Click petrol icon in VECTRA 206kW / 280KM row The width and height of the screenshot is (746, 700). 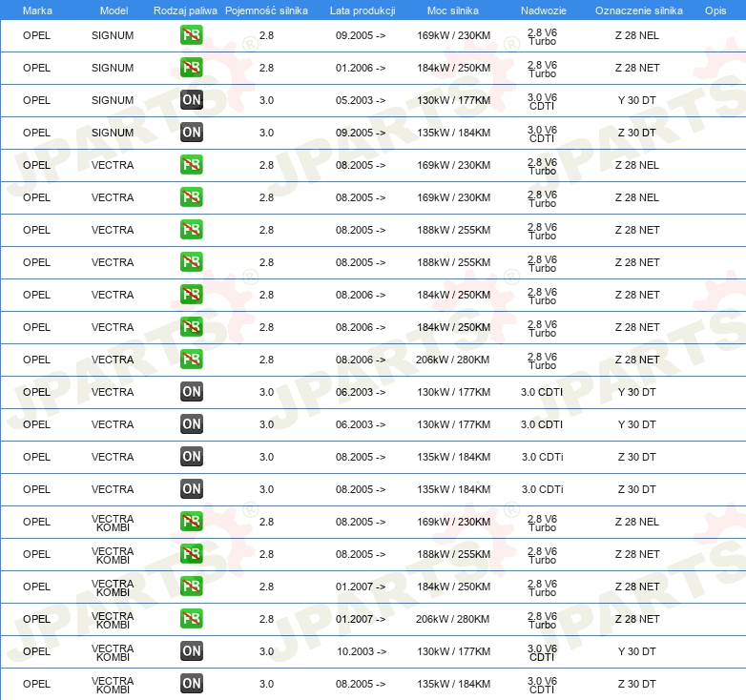coord(191,359)
